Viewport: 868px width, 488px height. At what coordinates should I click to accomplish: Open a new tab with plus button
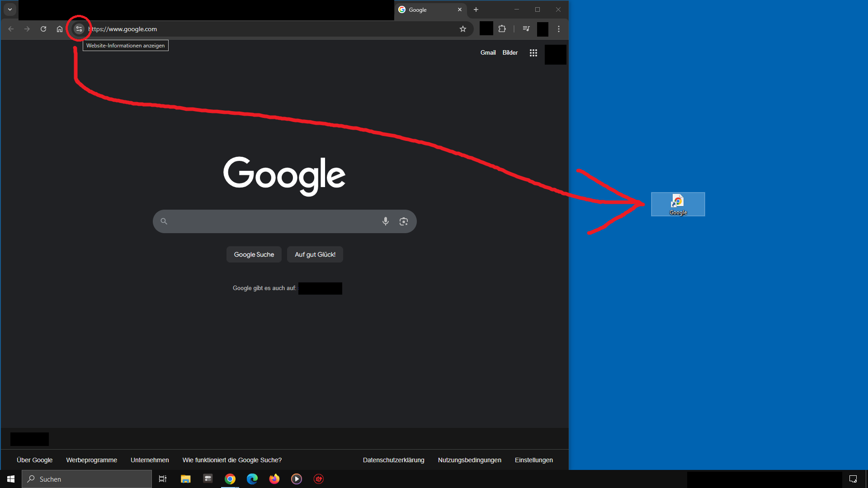(476, 9)
